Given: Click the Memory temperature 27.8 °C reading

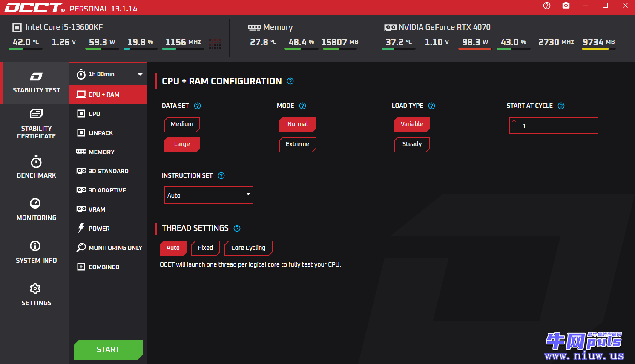Looking at the screenshot, I should pyautogui.click(x=263, y=42).
